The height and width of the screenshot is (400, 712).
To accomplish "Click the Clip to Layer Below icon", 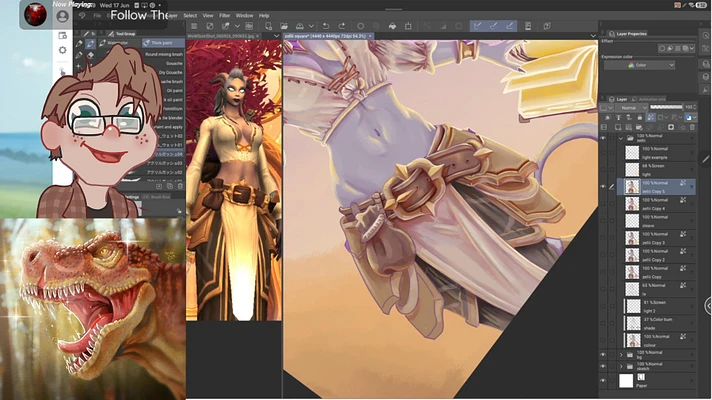I will click(x=608, y=118).
